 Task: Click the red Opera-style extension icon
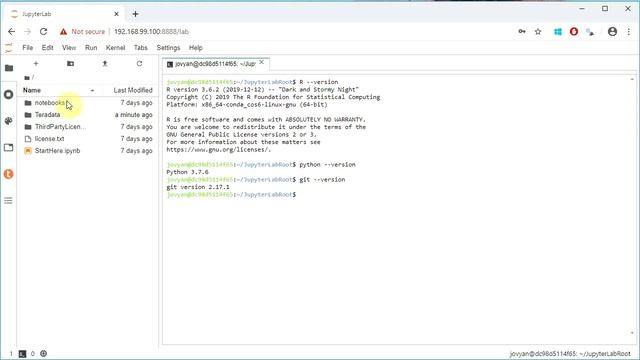(574, 31)
